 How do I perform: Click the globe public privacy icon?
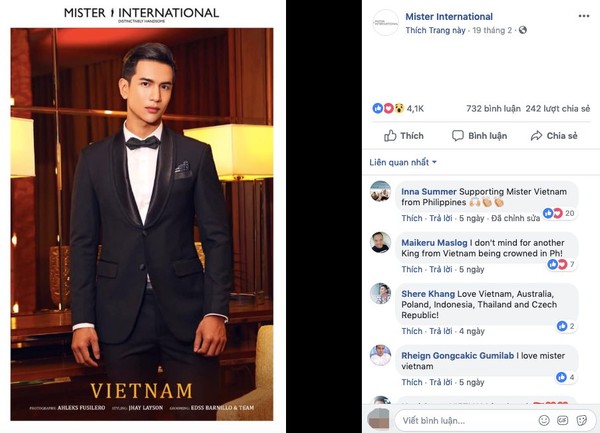[x=523, y=31]
